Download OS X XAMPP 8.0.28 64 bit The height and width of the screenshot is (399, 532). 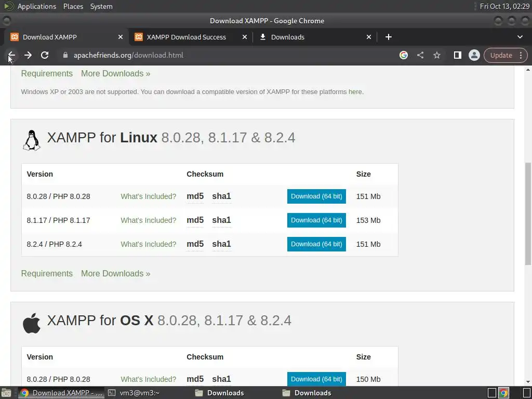pyautogui.click(x=316, y=379)
